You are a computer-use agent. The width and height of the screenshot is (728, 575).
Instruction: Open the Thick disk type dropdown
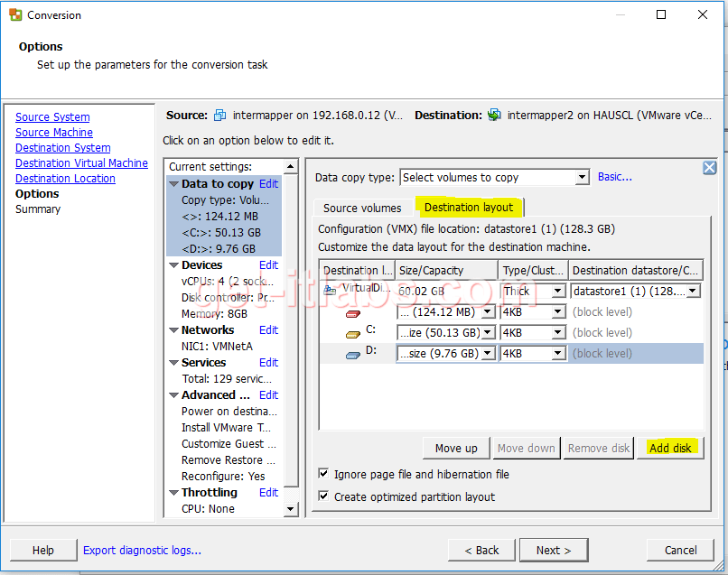558,291
